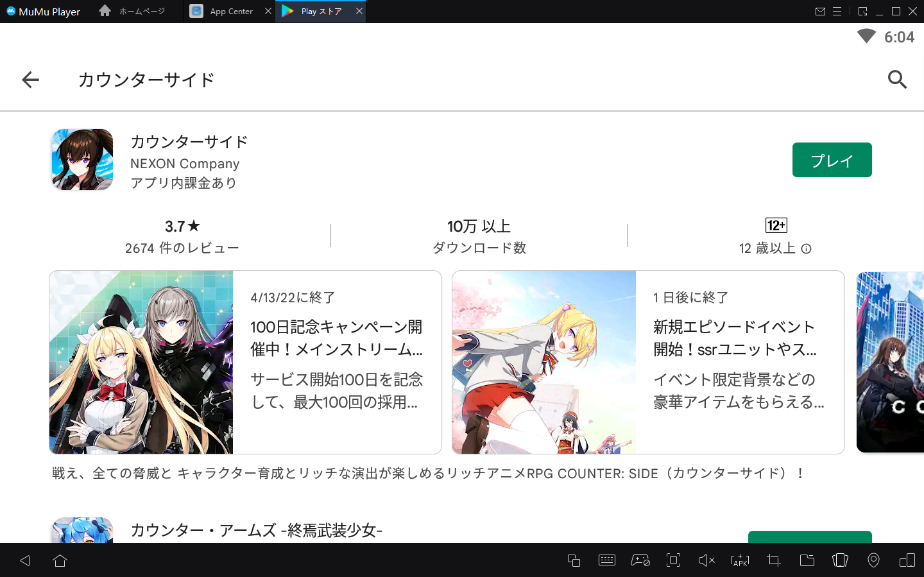Click the アプリ内課金あり label
The image size is (924, 577).
pos(184,184)
